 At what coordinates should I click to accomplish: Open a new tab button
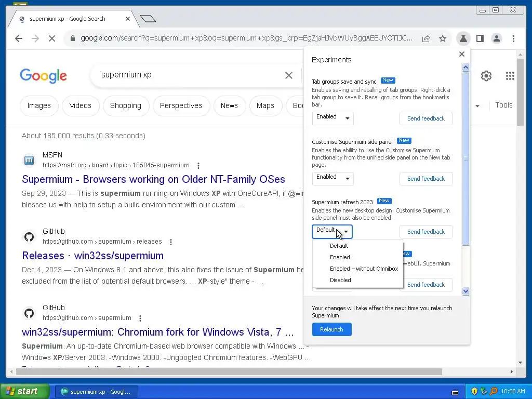pos(148,19)
